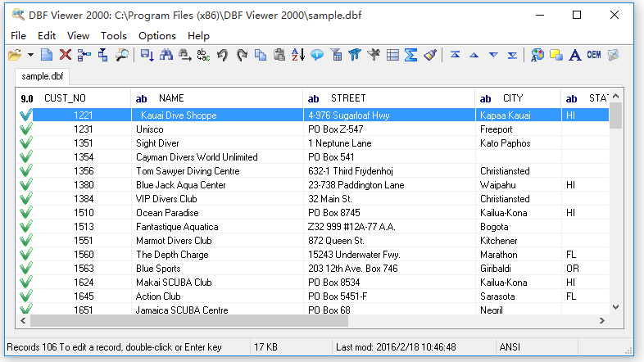Click the OEM encoding icon
Image resolution: width=644 pixels, height=362 pixels.
(x=593, y=55)
